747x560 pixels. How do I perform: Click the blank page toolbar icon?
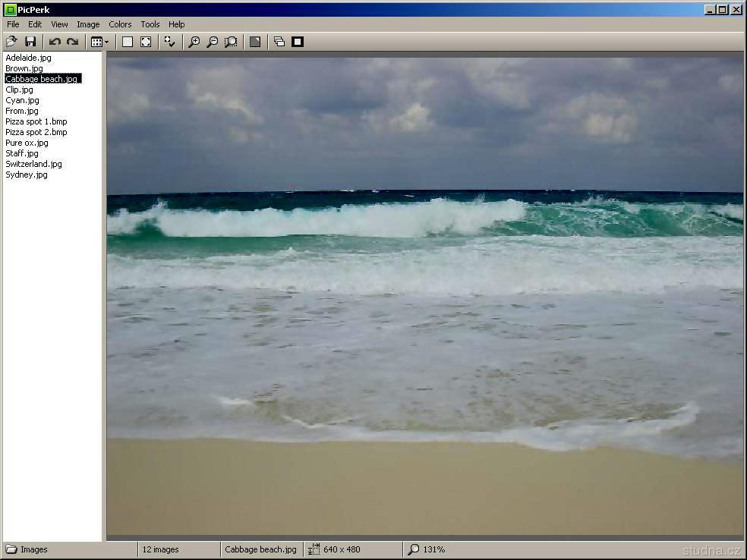tap(128, 42)
